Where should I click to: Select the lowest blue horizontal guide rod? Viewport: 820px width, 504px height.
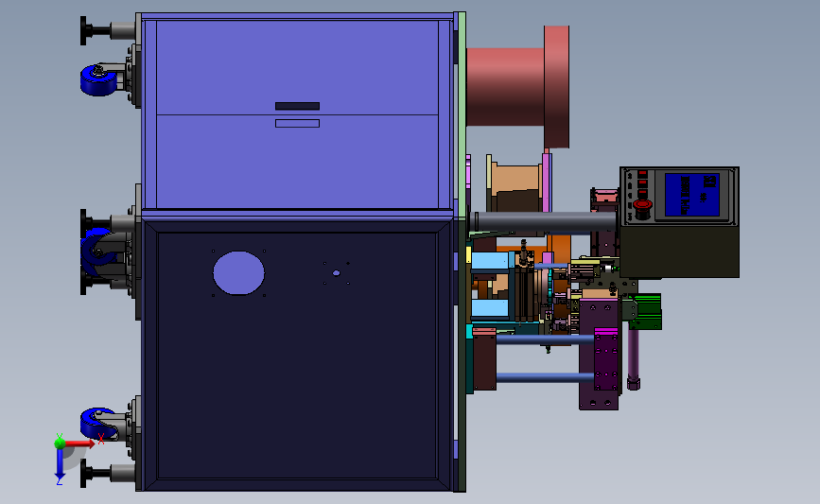tap(545, 377)
